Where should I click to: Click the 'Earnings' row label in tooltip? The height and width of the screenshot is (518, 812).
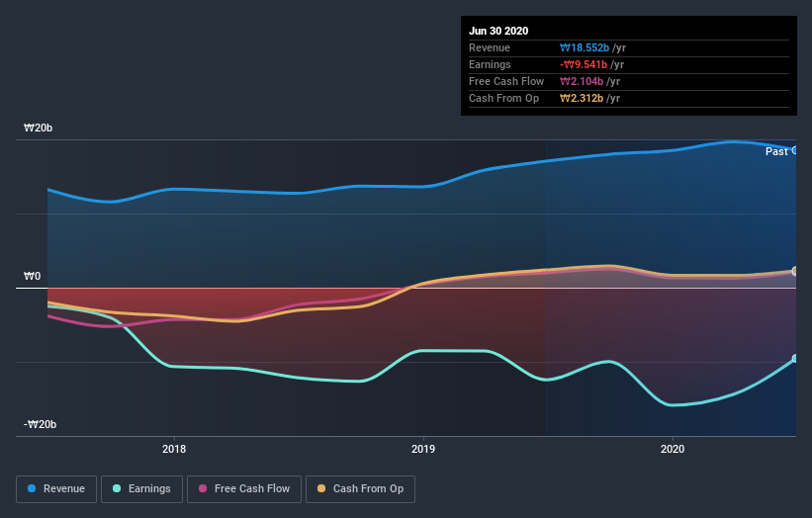click(x=490, y=64)
